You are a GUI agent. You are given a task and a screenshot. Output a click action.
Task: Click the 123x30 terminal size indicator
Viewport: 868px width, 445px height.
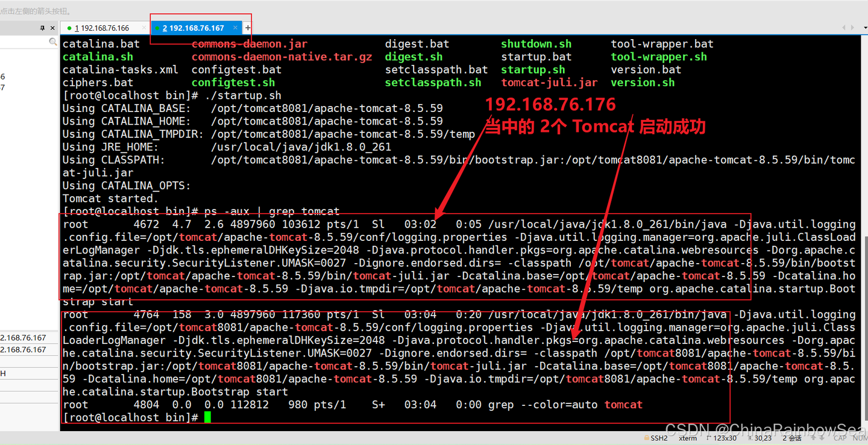coord(725,438)
